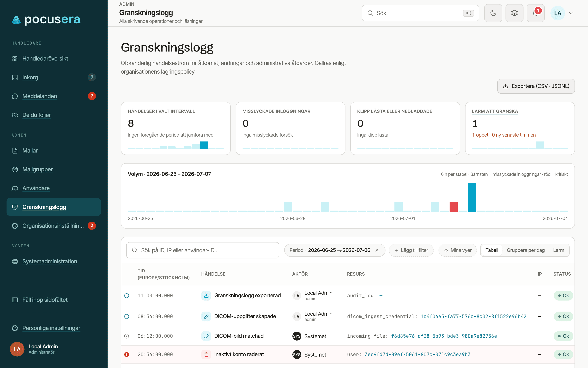Click the download icon for Granskningslogg exporterad

pyautogui.click(x=206, y=295)
